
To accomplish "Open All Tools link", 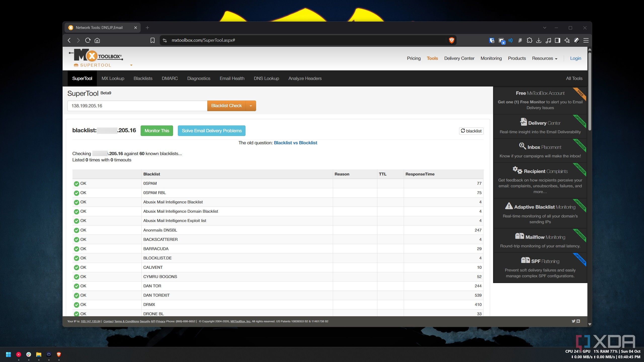I will (x=574, y=78).
